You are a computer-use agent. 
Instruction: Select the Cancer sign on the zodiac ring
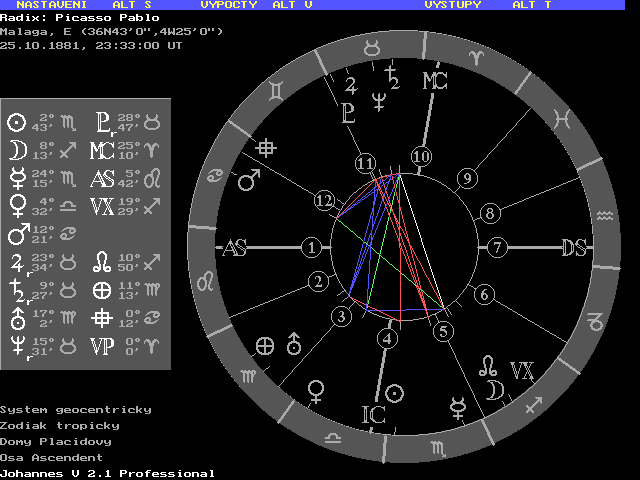214,178
